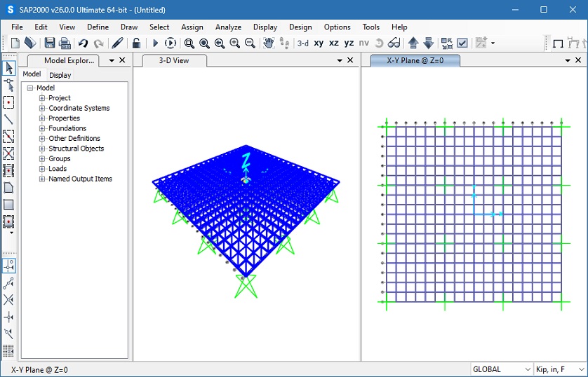Activate the 3-D View window tab
Viewport: 588px width, 377px height.
click(x=174, y=61)
